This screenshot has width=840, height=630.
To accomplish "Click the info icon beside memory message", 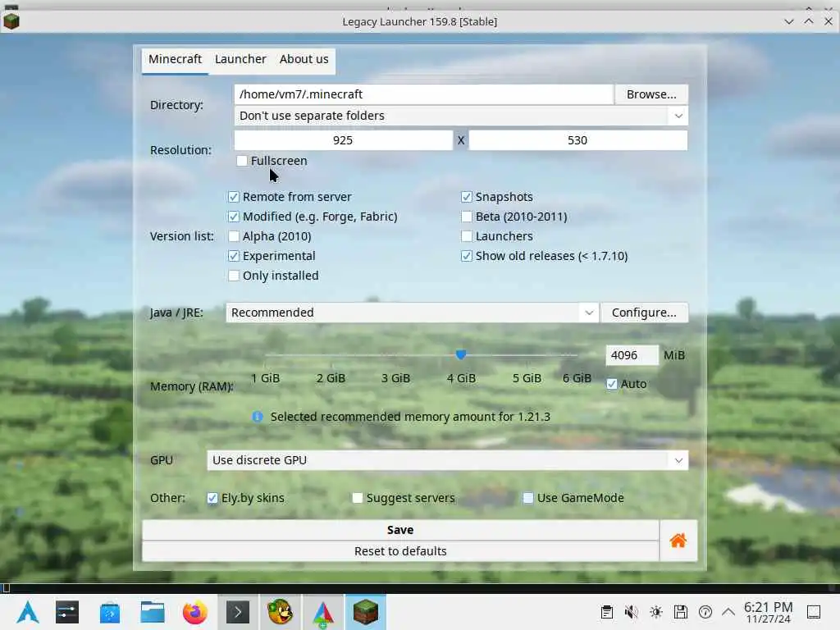I will (x=258, y=417).
